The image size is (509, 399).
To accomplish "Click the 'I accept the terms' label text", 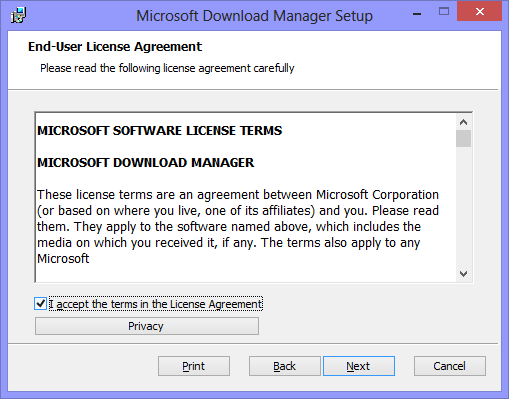I will click(x=156, y=304).
